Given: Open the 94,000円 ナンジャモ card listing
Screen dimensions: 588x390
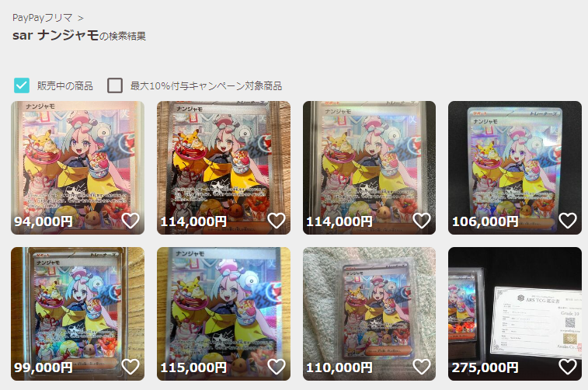Looking at the screenshot, I should click(78, 168).
